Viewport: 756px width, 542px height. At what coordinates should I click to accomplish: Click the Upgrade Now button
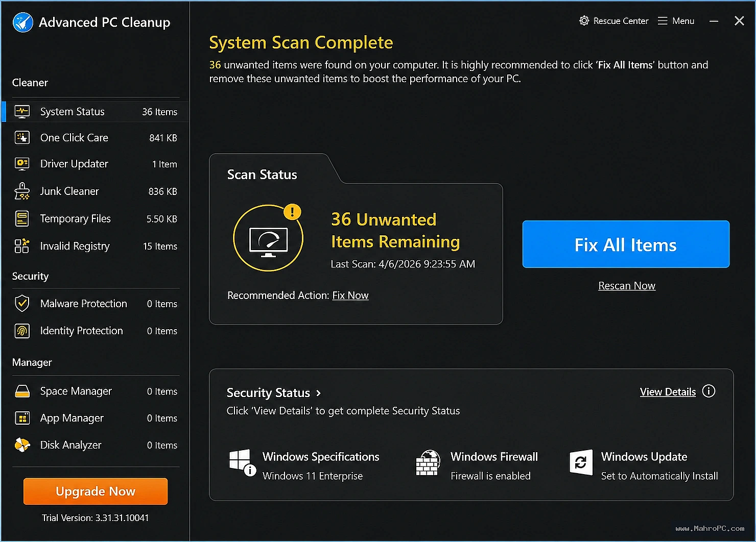click(x=96, y=491)
